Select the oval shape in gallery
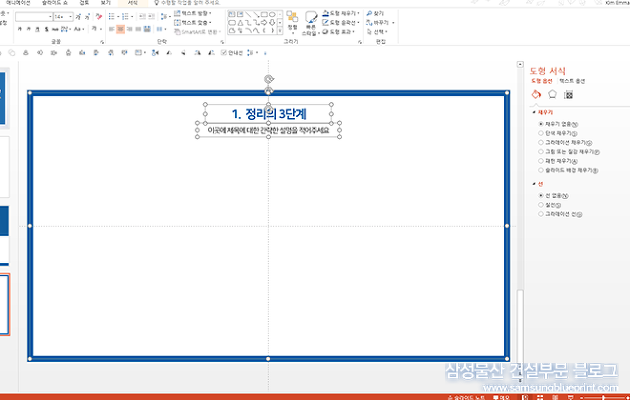Viewport: 630px width, 400px height. click(x=272, y=14)
